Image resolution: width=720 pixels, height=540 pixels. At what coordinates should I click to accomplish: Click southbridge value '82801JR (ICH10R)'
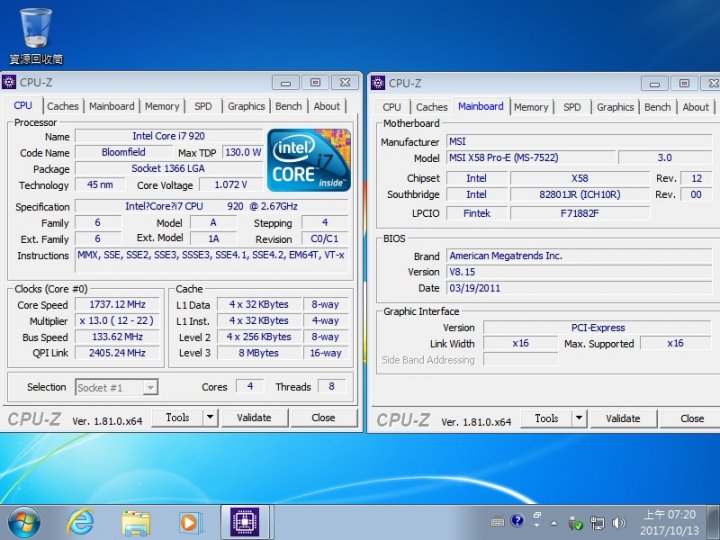[x=580, y=195]
